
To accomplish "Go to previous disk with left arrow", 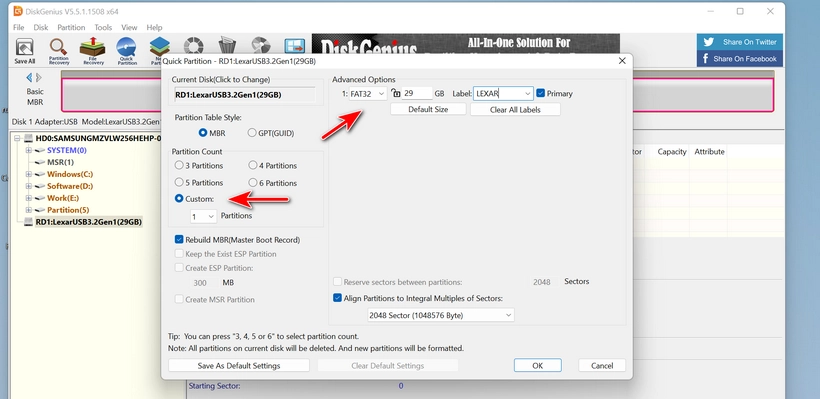I will point(29,77).
